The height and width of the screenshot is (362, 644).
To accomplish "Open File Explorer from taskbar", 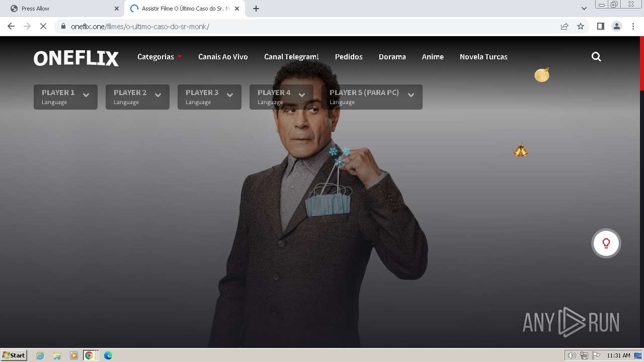I will 57,355.
